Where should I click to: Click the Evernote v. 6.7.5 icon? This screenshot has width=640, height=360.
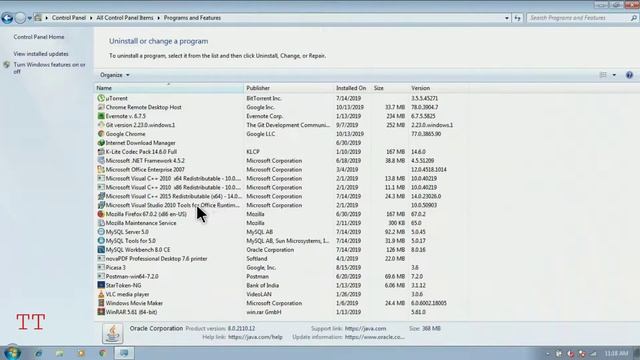101,116
